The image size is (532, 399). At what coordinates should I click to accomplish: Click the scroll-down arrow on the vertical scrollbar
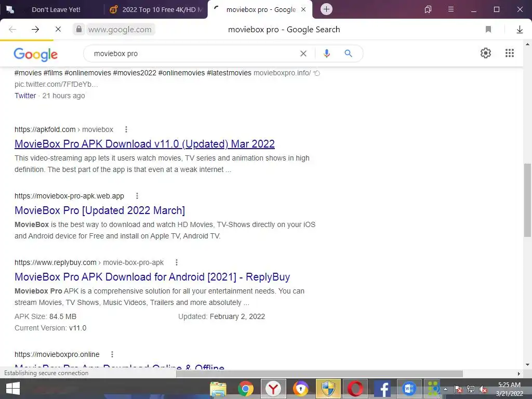pyautogui.click(x=527, y=365)
